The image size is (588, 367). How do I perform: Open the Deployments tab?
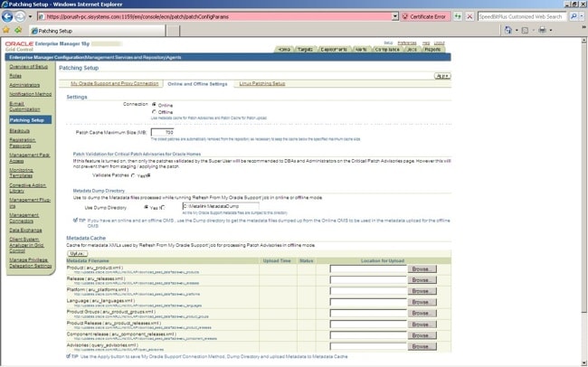(334, 50)
